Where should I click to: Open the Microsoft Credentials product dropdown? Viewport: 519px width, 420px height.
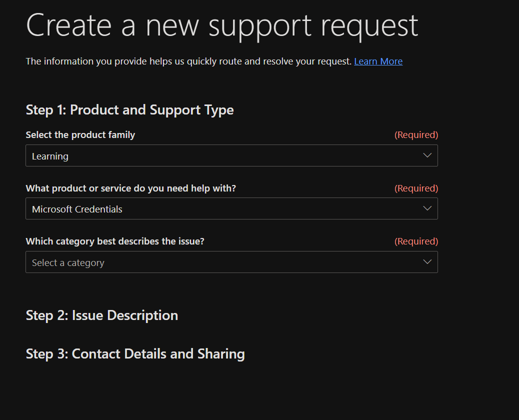click(231, 209)
